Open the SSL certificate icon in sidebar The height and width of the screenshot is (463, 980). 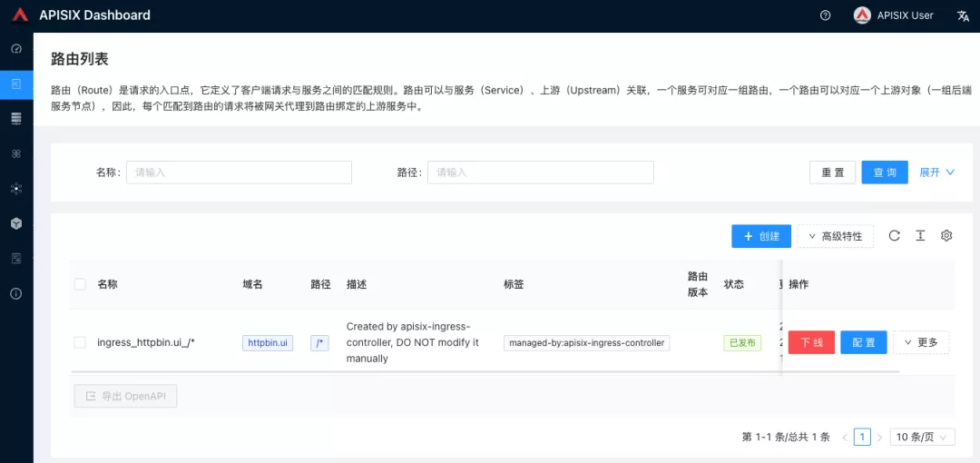(17, 259)
